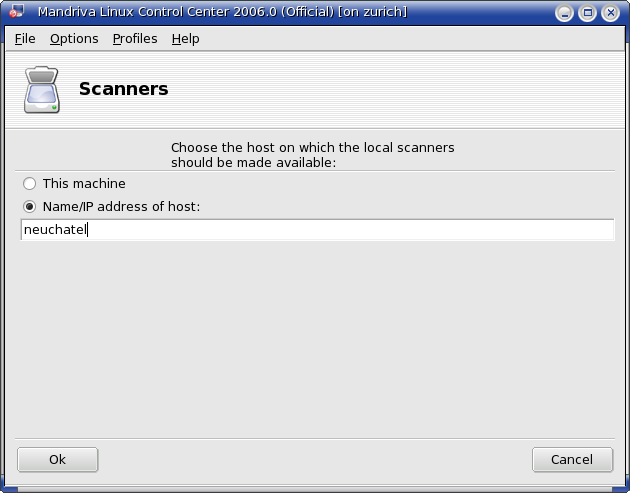Click the 'Name/IP address of host:' label
The width and height of the screenshot is (630, 493).
tap(121, 207)
